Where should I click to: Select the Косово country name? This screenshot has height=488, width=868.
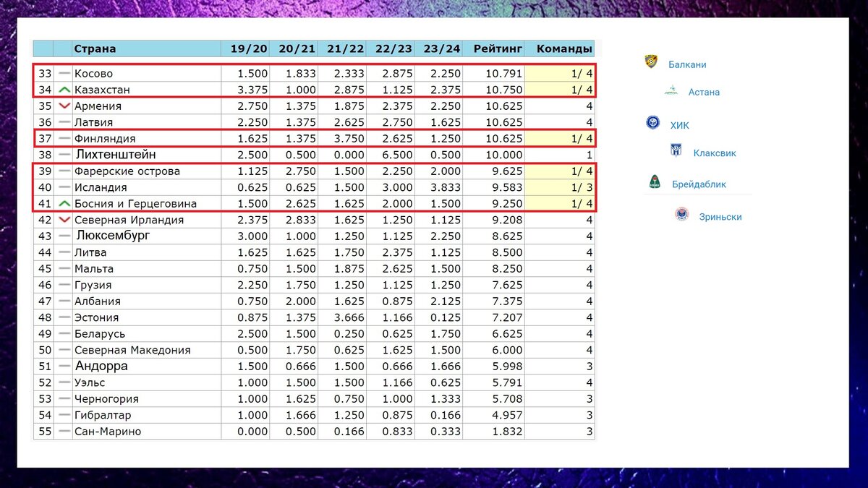click(x=93, y=74)
